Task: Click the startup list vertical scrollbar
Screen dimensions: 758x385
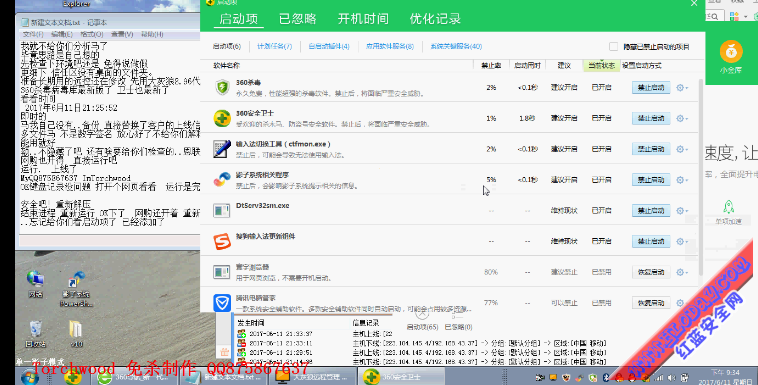Action: click(x=701, y=177)
